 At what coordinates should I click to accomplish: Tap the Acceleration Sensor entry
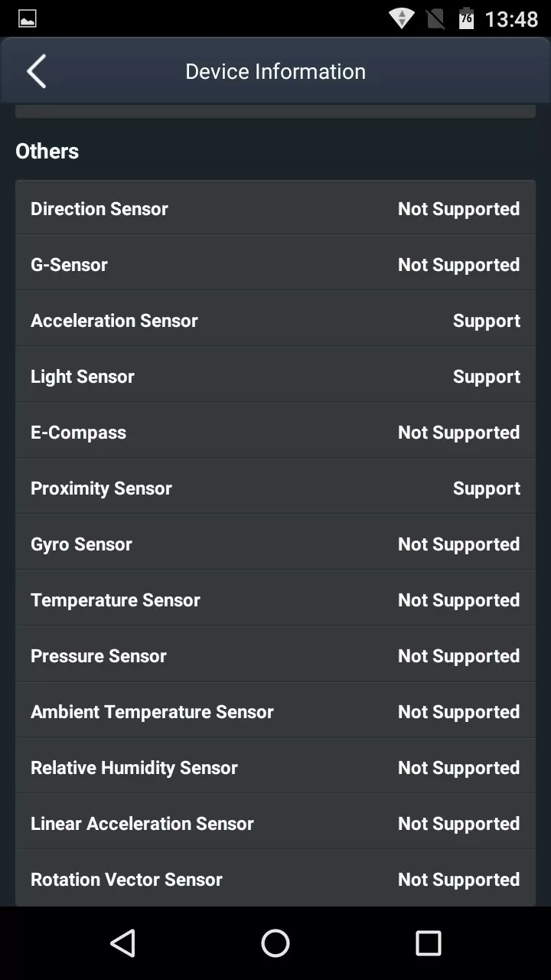point(275,321)
